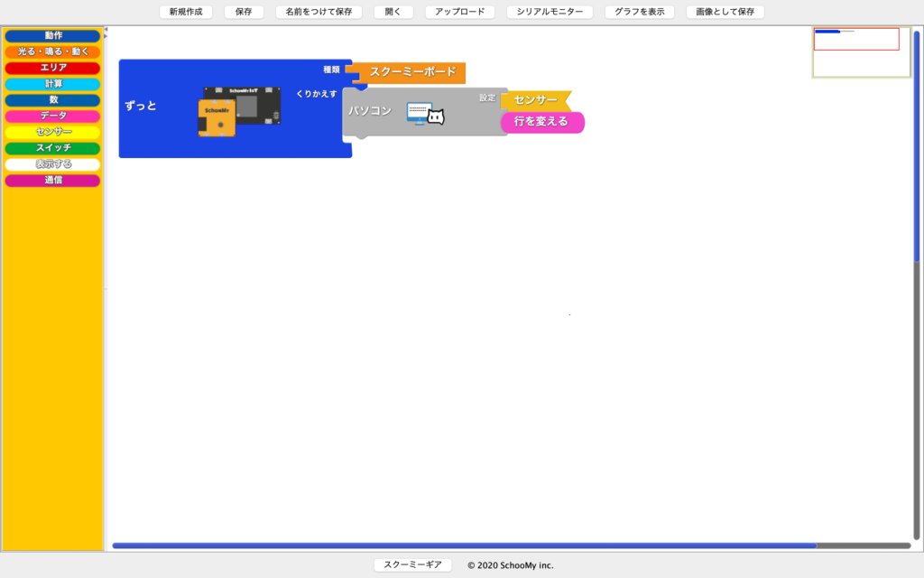
Task: Open the 動作 block category
Action: (x=52, y=36)
